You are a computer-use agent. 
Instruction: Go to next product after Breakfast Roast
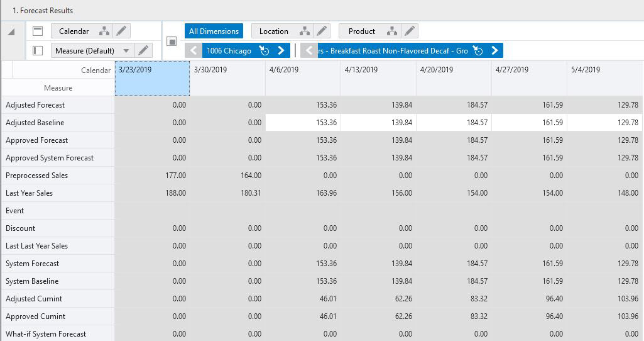[x=495, y=50]
